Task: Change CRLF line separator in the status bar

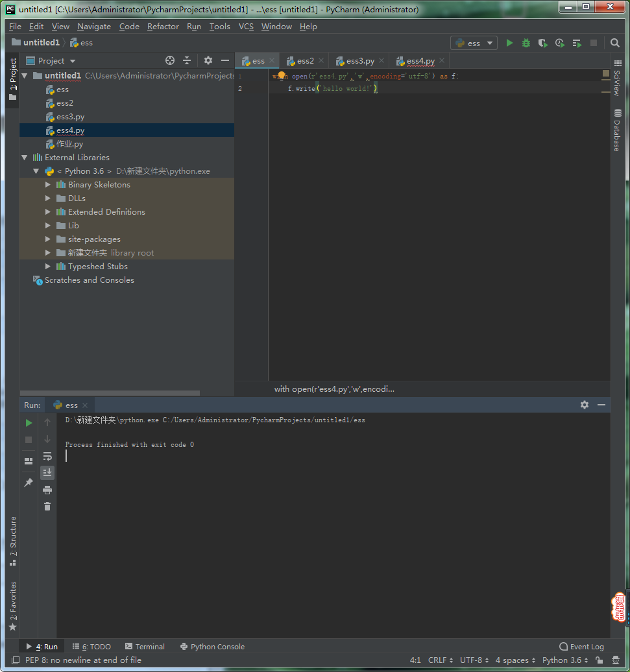Action: point(441,660)
